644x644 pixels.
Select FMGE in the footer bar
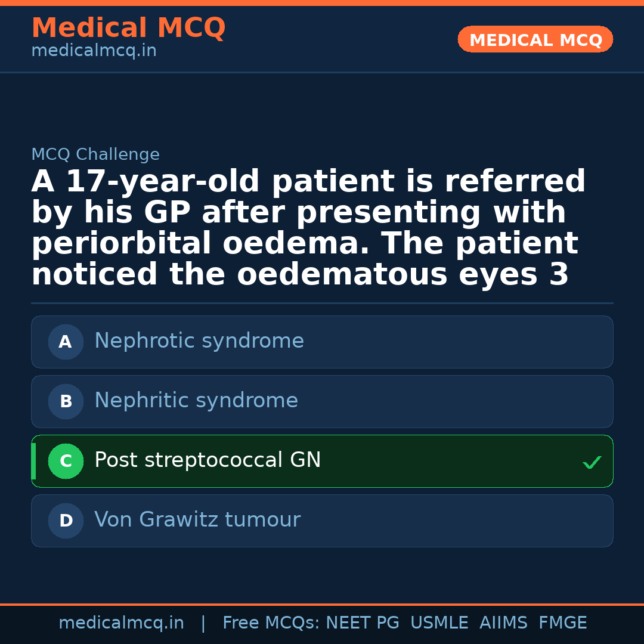[x=562, y=623]
